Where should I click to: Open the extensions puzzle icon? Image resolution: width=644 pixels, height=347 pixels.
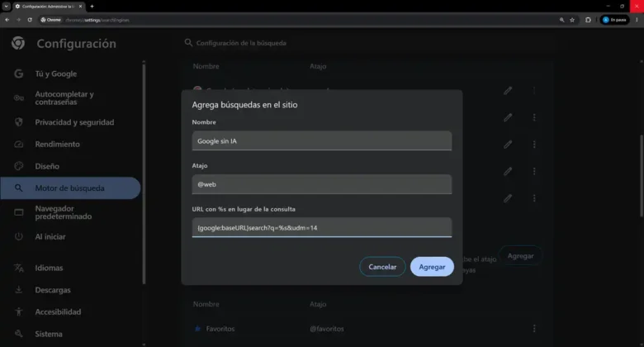pos(588,20)
